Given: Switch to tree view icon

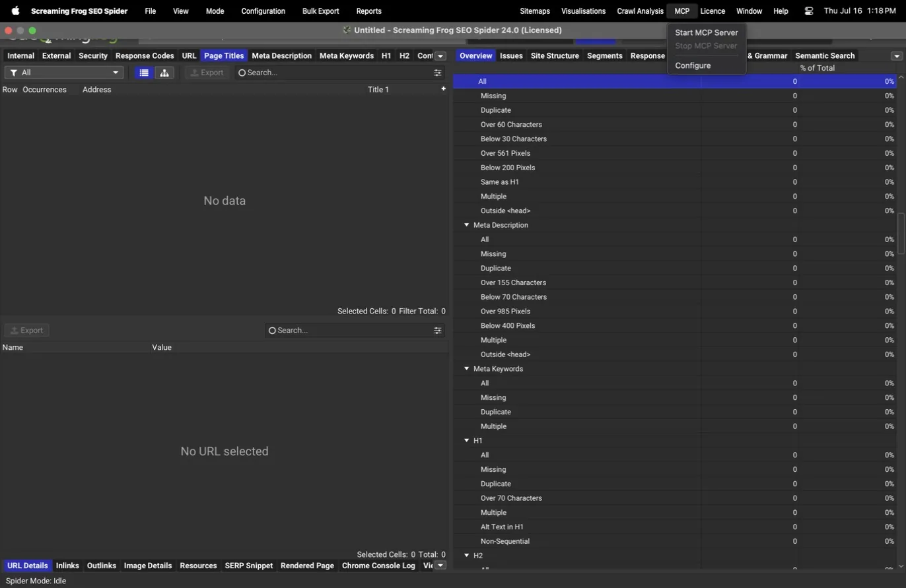Looking at the screenshot, I should 164,73.
